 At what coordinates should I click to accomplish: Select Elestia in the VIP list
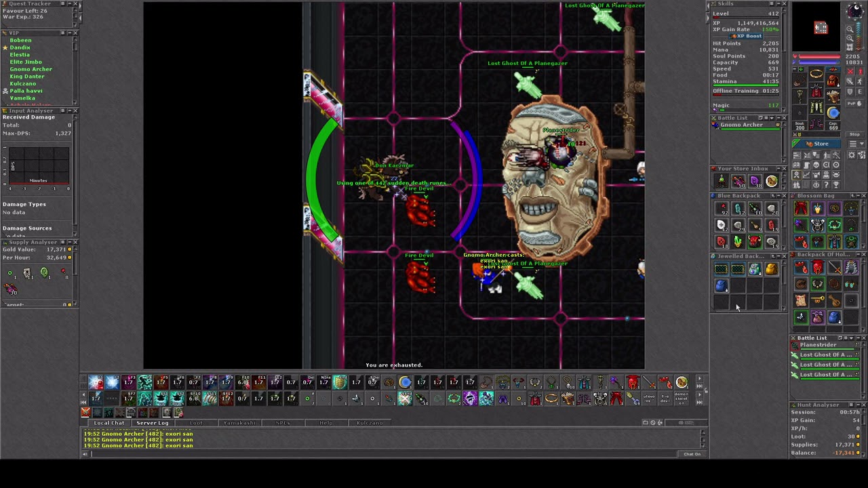[20, 55]
